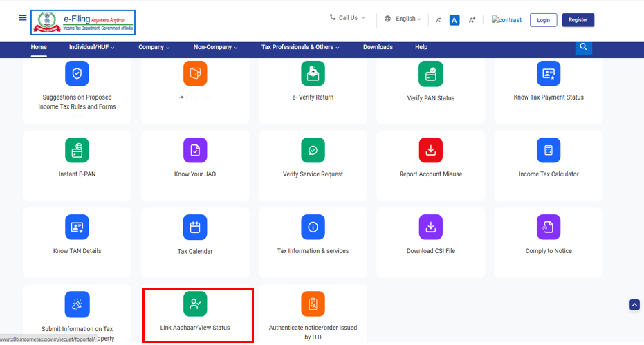Decrease font size with A- button
The image size is (644, 345).
(x=439, y=20)
